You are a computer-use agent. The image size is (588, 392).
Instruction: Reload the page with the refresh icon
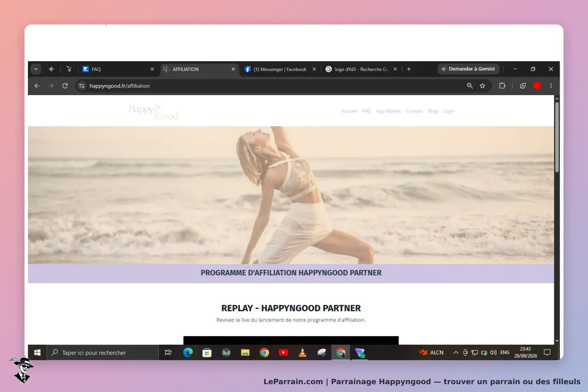point(65,86)
